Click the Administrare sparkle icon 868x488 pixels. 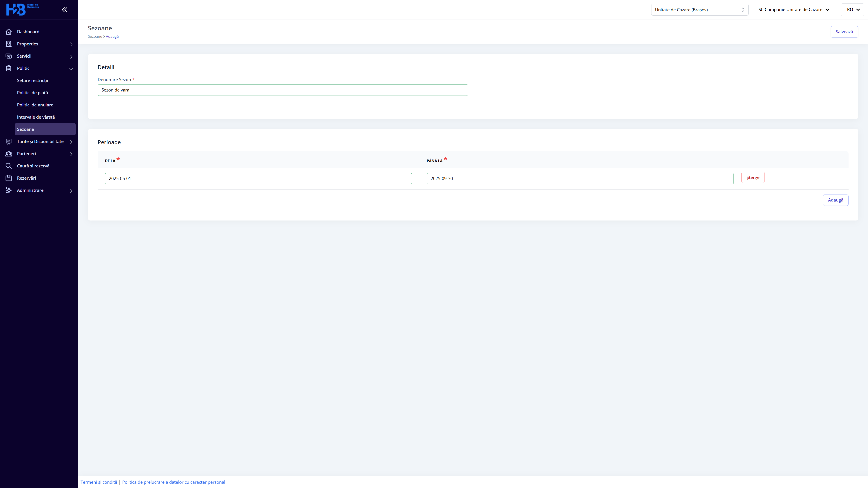click(x=9, y=190)
